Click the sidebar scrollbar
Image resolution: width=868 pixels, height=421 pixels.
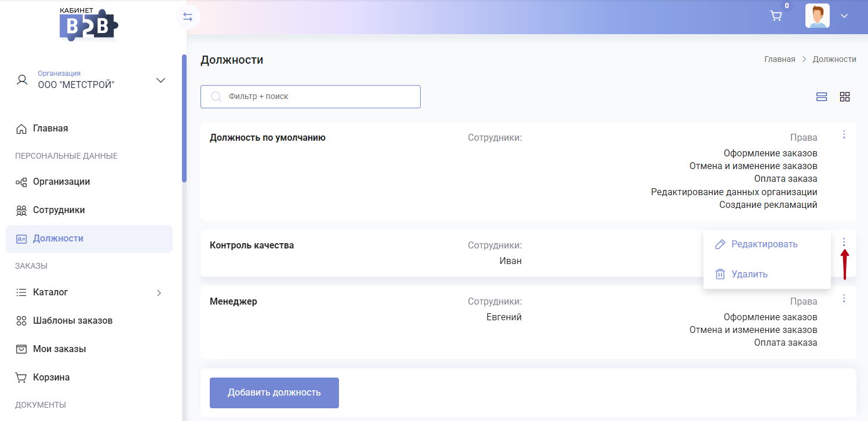[x=184, y=119]
